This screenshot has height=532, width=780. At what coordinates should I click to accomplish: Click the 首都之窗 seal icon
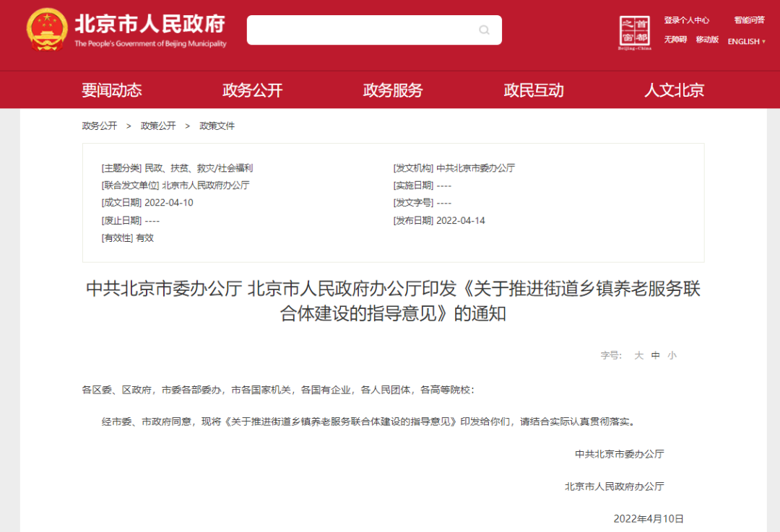(634, 32)
